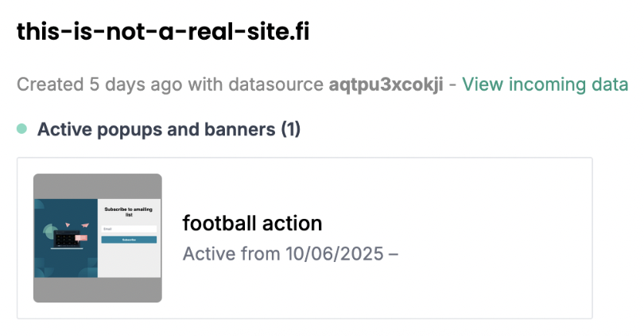Click the light grey form panel in preview
The height and width of the screenshot is (336, 644).
(x=129, y=261)
